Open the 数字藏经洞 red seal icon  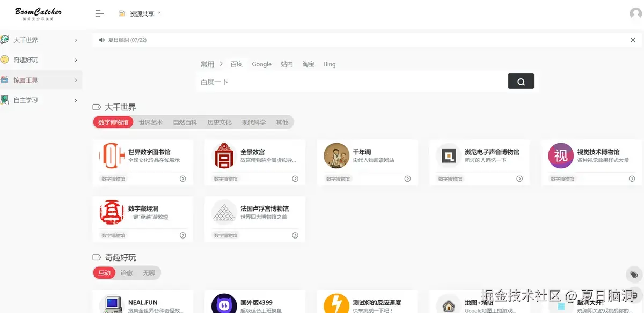tap(112, 212)
